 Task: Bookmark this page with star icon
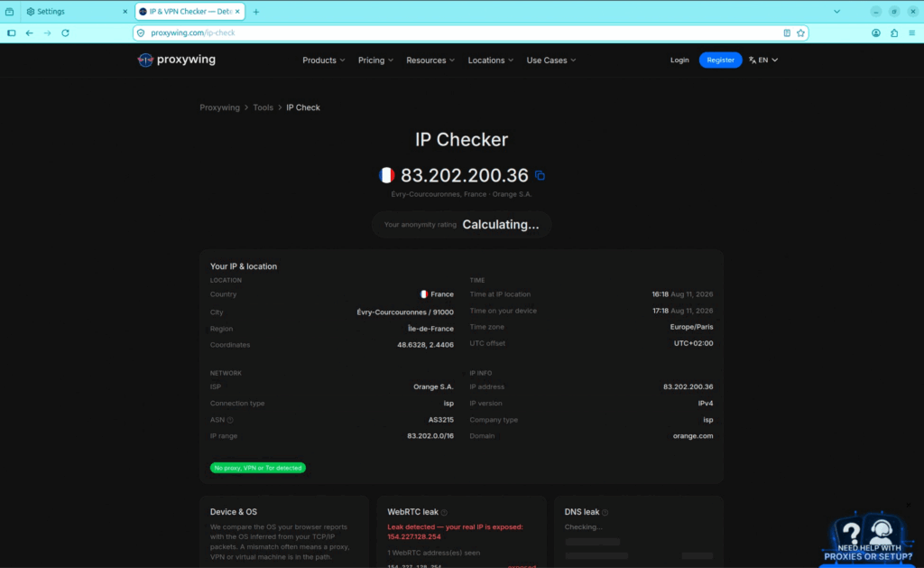(x=800, y=33)
